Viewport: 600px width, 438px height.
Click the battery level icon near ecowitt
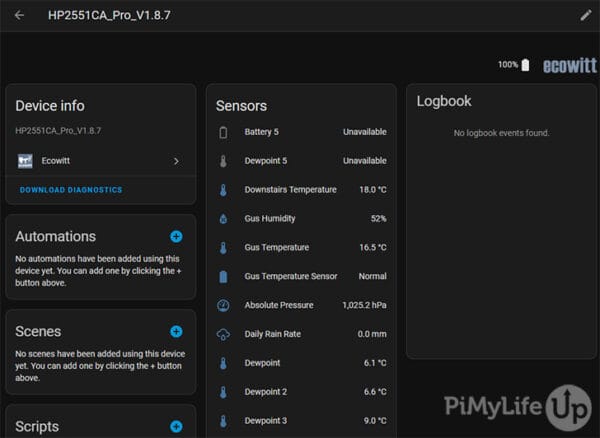click(526, 65)
